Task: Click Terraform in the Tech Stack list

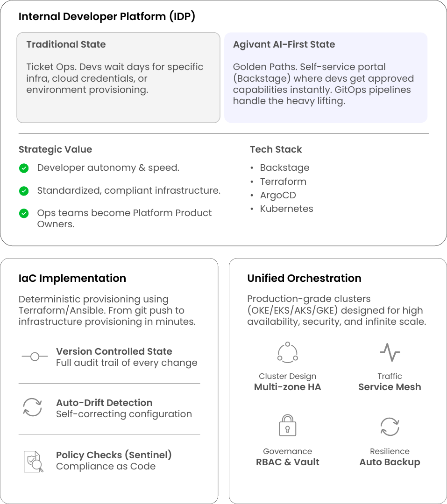Action: (x=283, y=182)
